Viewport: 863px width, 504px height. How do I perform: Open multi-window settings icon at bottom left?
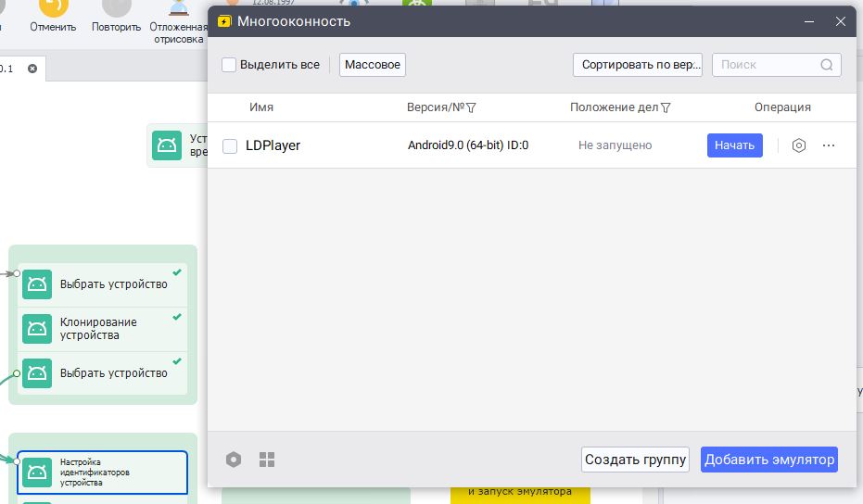pos(234,460)
